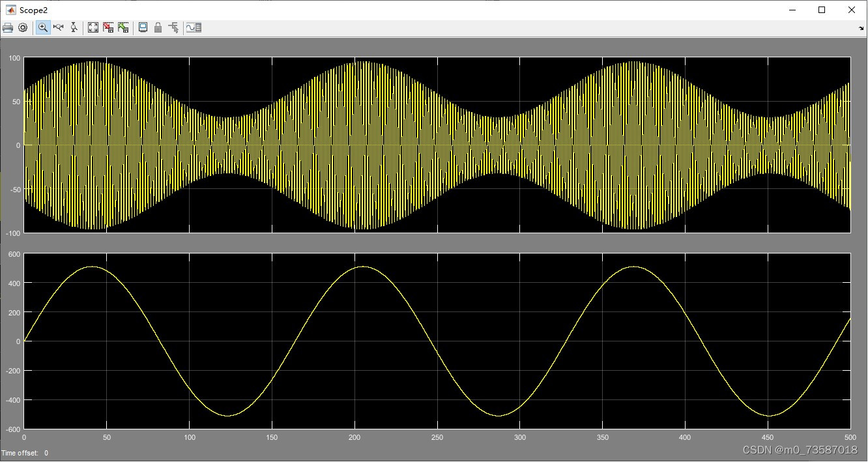Restore saved axes settings
The height and width of the screenshot is (462, 868).
pos(123,27)
